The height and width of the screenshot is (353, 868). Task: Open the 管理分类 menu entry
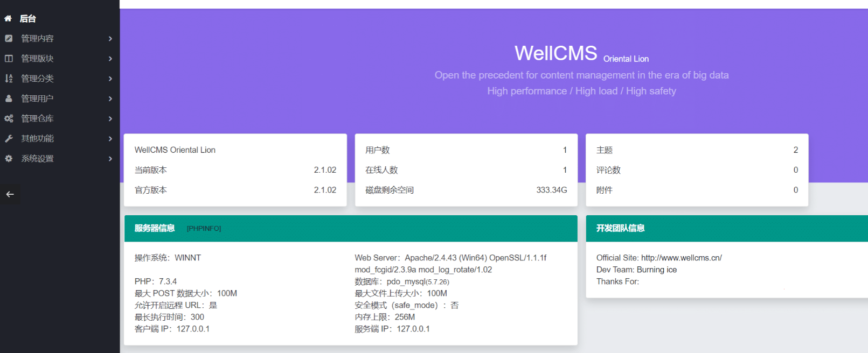pyautogui.click(x=37, y=79)
